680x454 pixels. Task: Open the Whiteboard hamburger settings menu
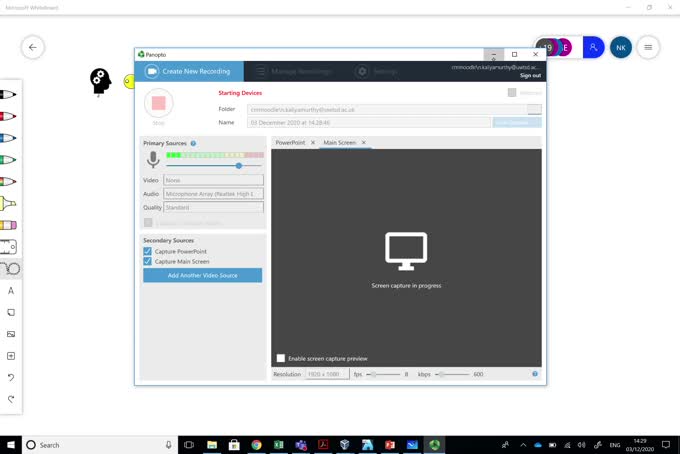pyautogui.click(x=649, y=47)
